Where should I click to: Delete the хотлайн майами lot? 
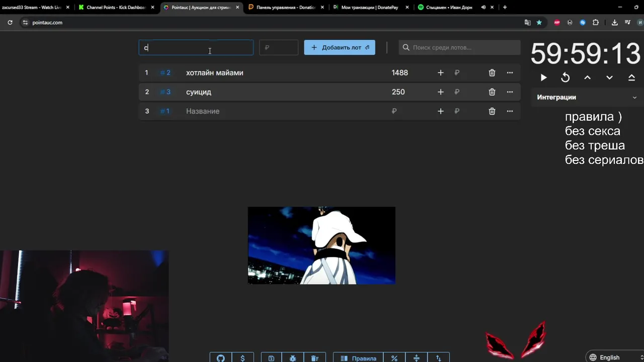click(492, 73)
